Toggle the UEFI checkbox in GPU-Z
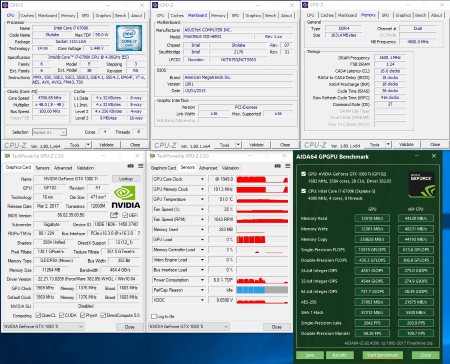Screen dimensions: 450x364 coord(125,215)
